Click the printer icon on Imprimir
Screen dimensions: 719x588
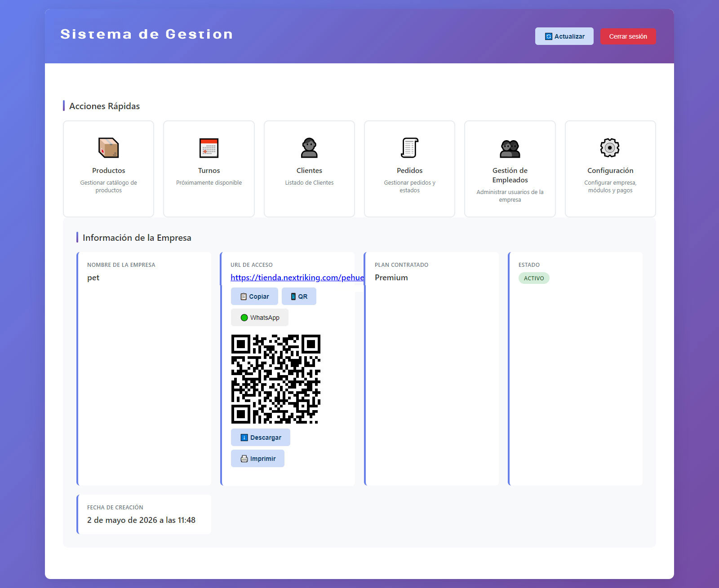pyautogui.click(x=244, y=459)
